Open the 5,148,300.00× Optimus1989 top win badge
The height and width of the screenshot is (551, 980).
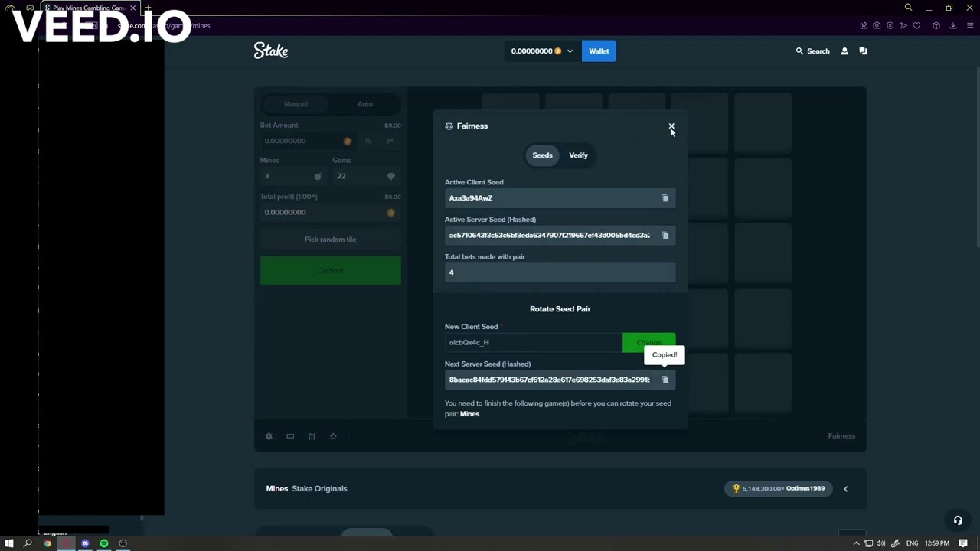pyautogui.click(x=779, y=488)
